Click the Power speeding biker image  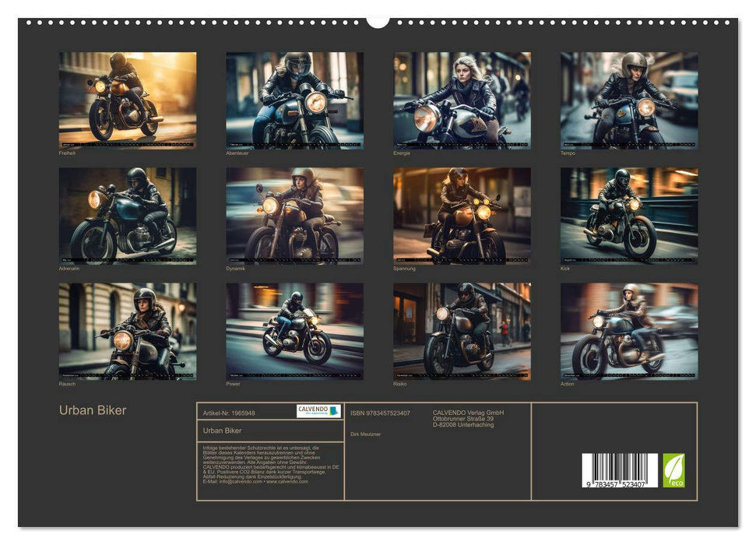tap(294, 329)
